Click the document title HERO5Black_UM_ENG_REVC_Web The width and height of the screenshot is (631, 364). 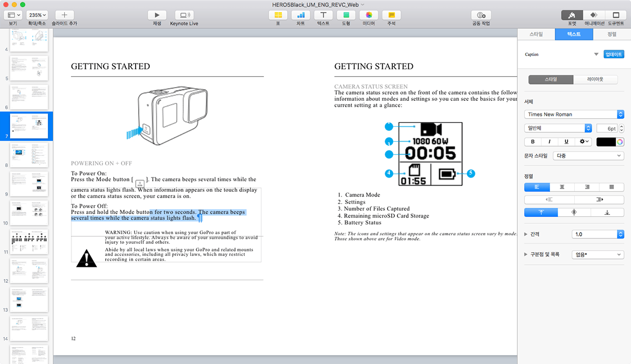coord(317,4)
